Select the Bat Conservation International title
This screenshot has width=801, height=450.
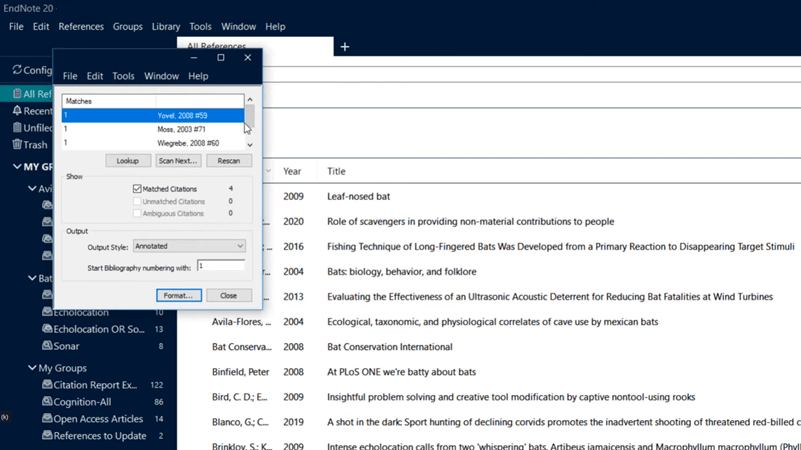[390, 347]
